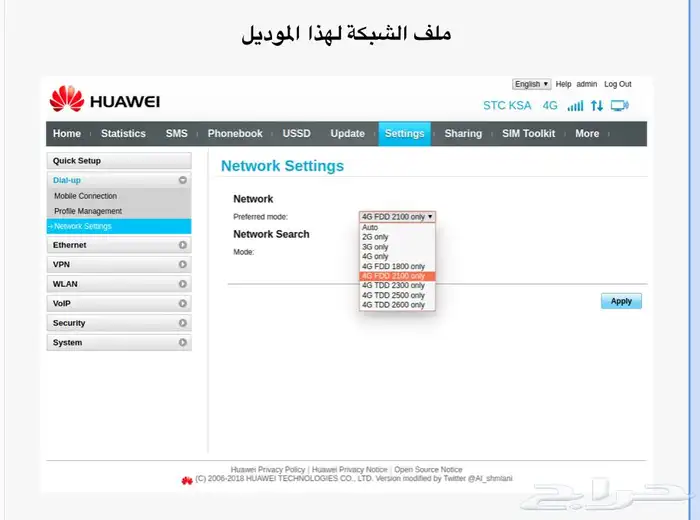Screen dimensions: 700x520
Task: Open the More tab
Action: pyautogui.click(x=587, y=133)
